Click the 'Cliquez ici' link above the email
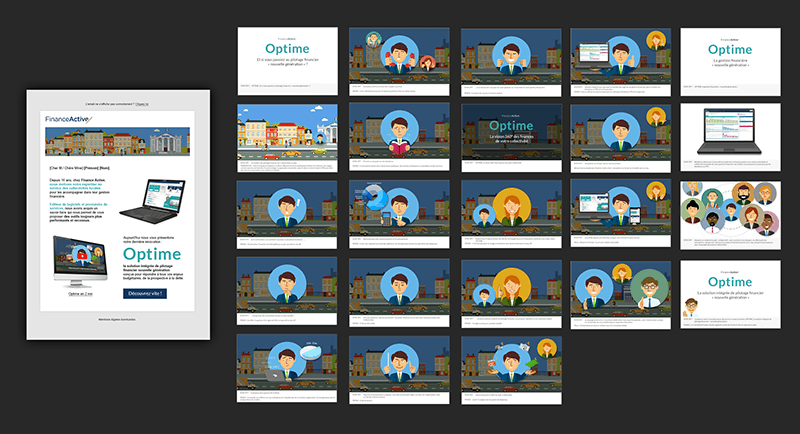800x434 pixels. pos(142,104)
